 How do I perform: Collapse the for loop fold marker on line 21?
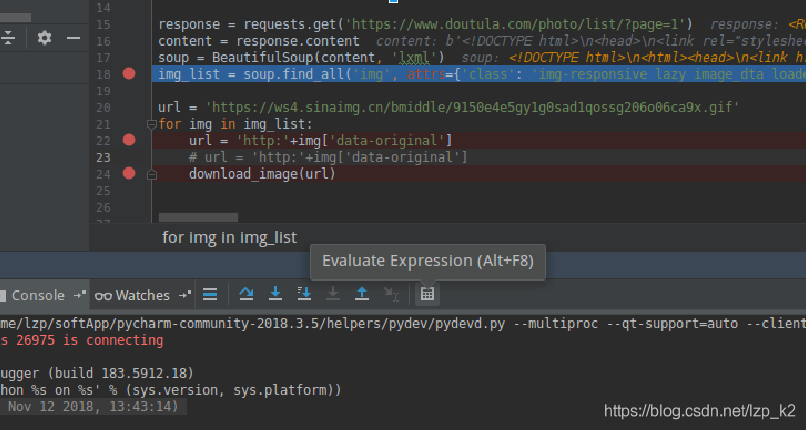pyautogui.click(x=152, y=124)
